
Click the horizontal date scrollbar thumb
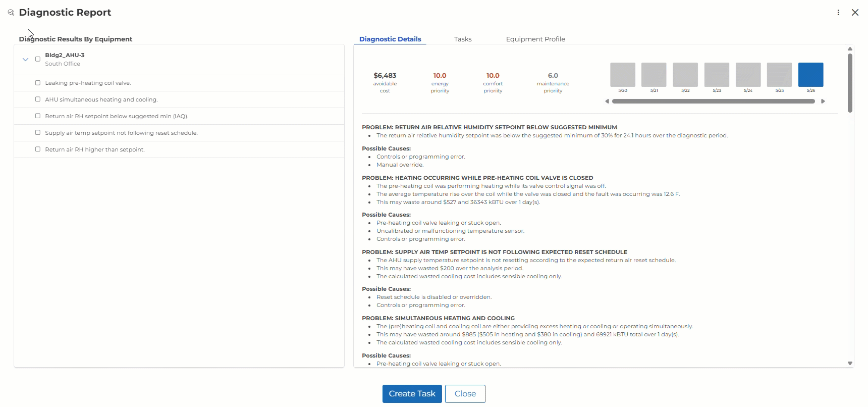[714, 101]
